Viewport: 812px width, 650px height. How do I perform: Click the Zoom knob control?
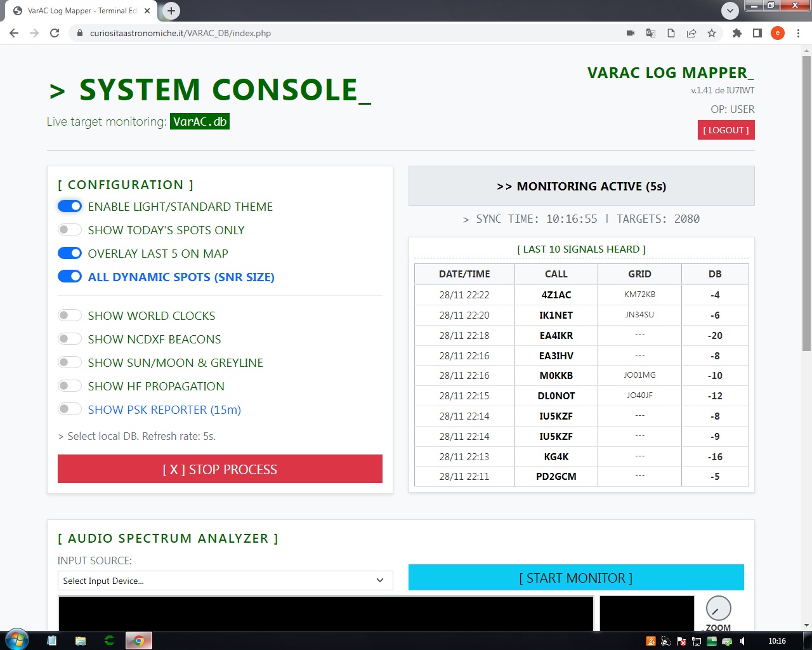click(x=718, y=608)
